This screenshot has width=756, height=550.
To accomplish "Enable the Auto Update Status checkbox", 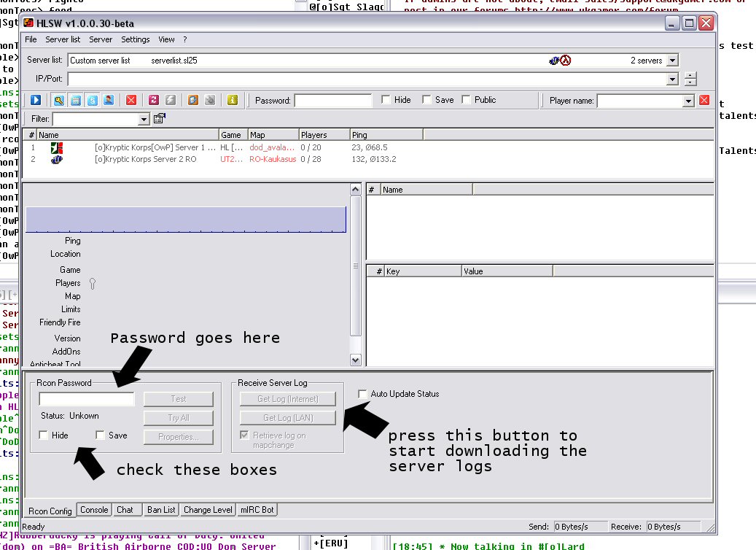I will pyautogui.click(x=363, y=394).
